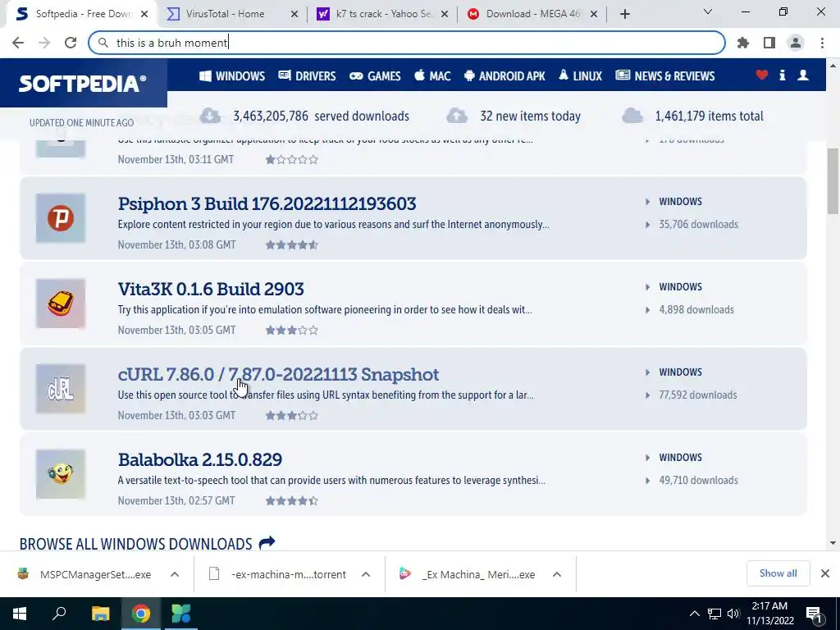Screen dimensions: 840x630
Task: Reload the current page
Action: (71, 43)
